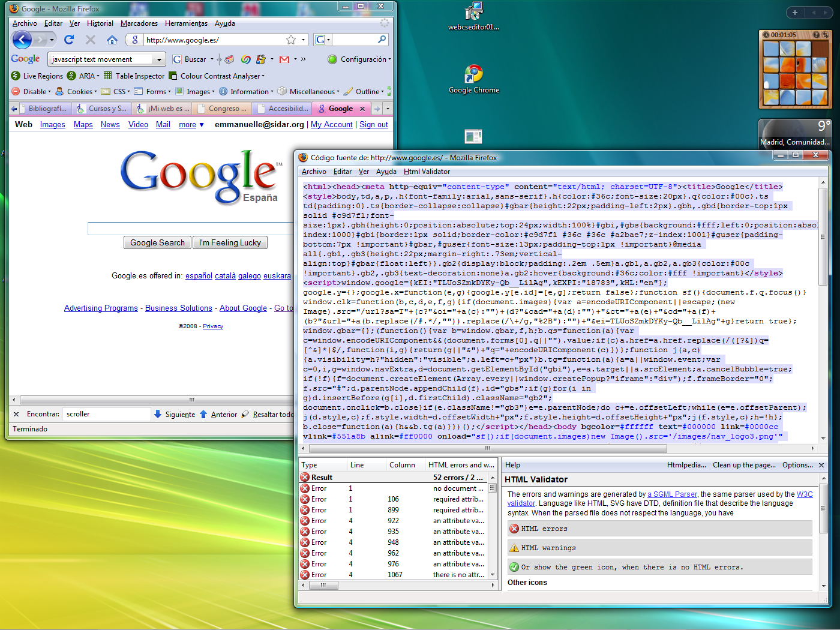Click the Table Inspector grid icon

tap(108, 76)
